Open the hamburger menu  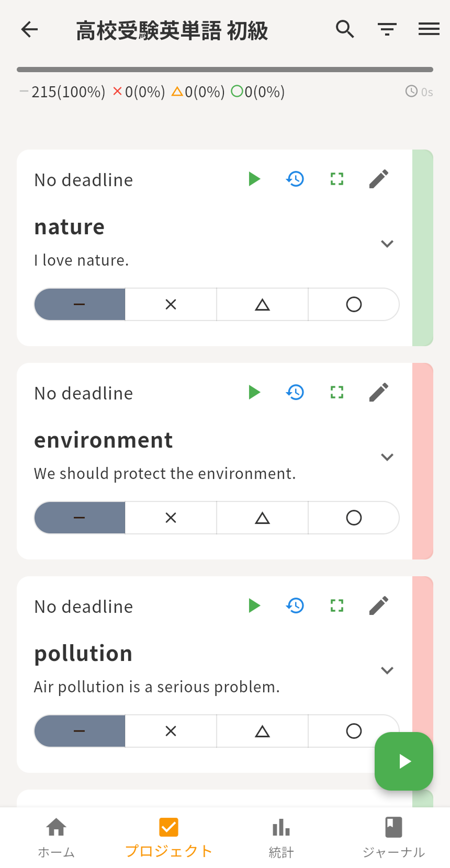(429, 29)
